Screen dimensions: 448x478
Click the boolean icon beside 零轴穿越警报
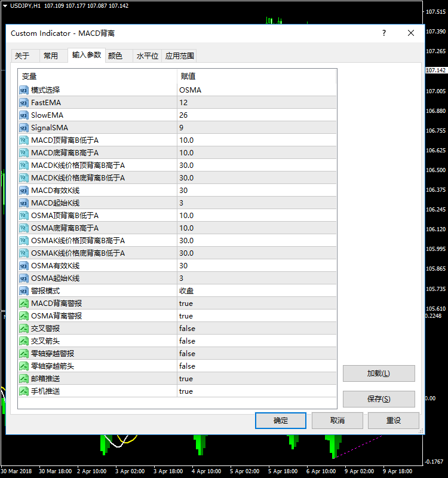pos(24,354)
